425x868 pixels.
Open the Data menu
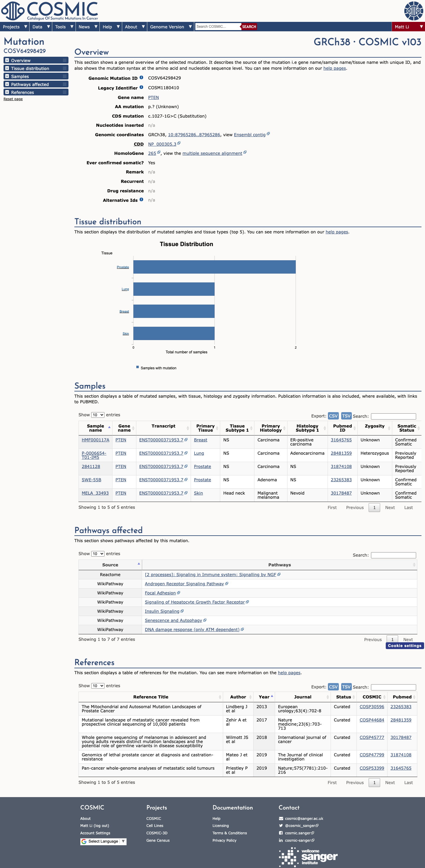(41, 27)
